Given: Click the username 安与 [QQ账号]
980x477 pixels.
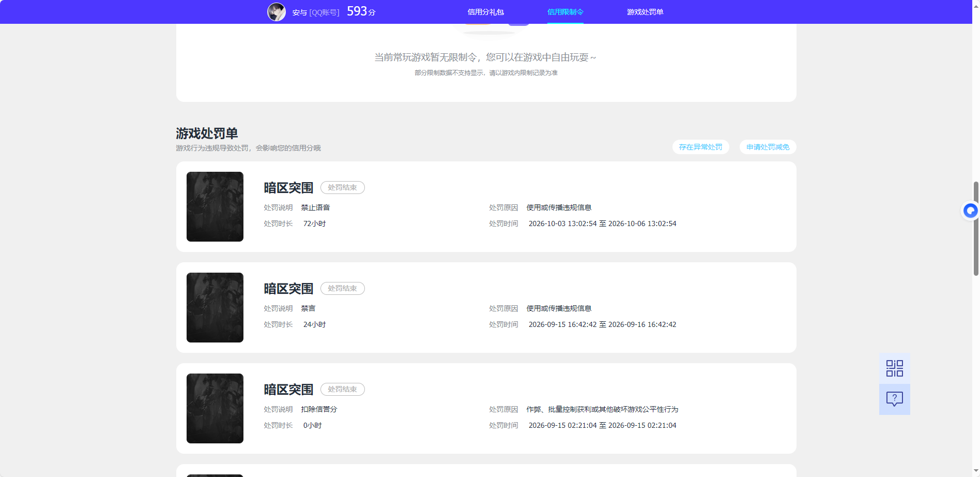Looking at the screenshot, I should tap(316, 12).
